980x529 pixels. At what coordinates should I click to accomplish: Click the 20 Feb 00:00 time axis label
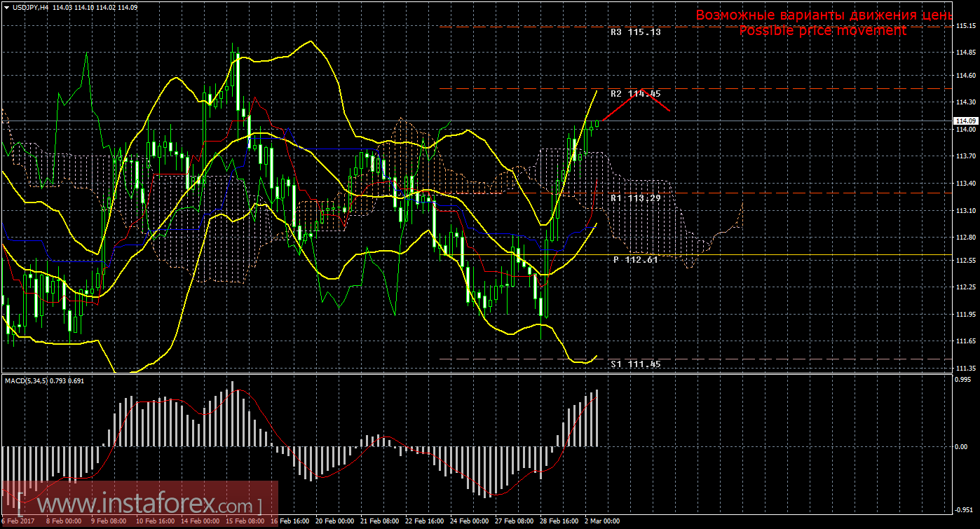pos(335,522)
